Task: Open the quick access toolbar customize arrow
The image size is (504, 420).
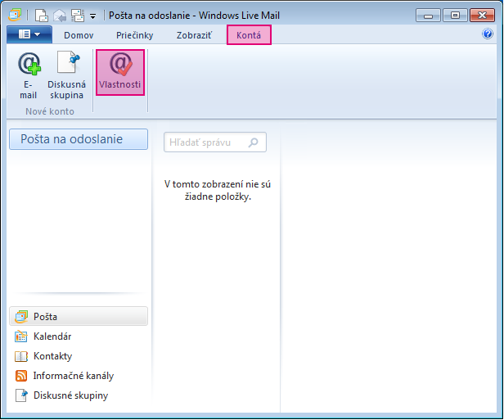Action: (93, 16)
